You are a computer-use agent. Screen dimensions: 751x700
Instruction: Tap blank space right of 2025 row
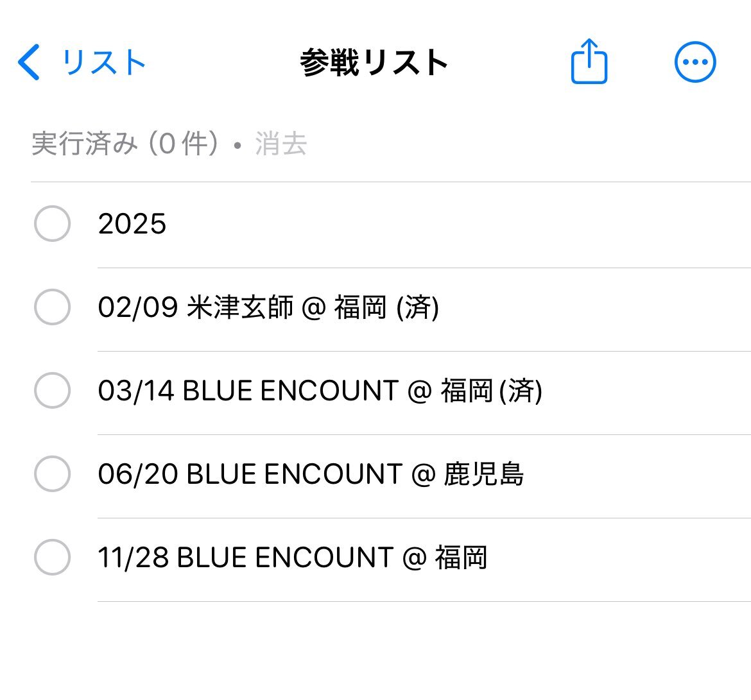coord(455,223)
